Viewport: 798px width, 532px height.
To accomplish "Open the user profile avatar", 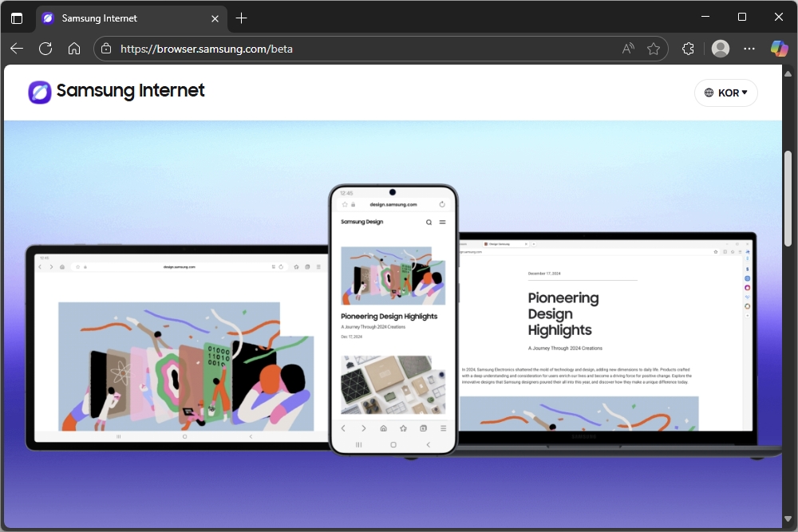I will [x=720, y=49].
